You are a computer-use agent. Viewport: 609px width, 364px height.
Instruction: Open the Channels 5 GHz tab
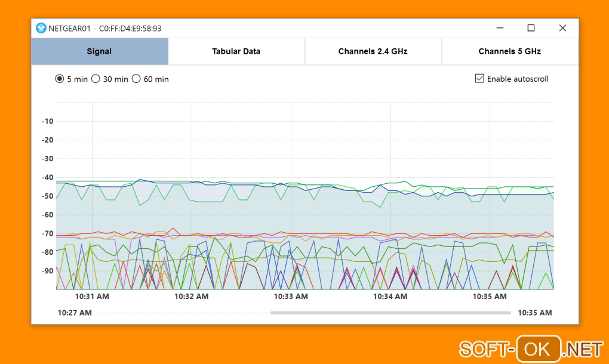click(509, 51)
